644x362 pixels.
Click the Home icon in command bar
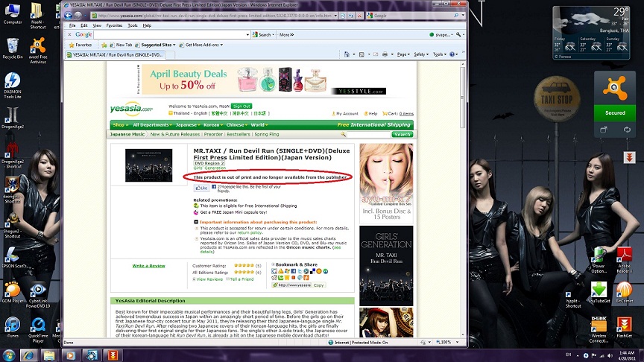(x=347, y=54)
